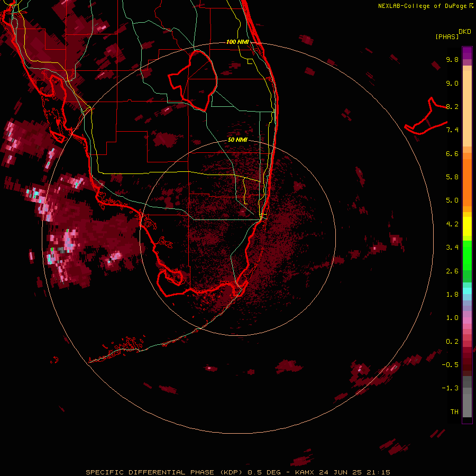Image resolution: width=476 pixels, height=476 pixels.
Task: Click the NEXLAB-College of DuPage label
Action: [x=423, y=6]
